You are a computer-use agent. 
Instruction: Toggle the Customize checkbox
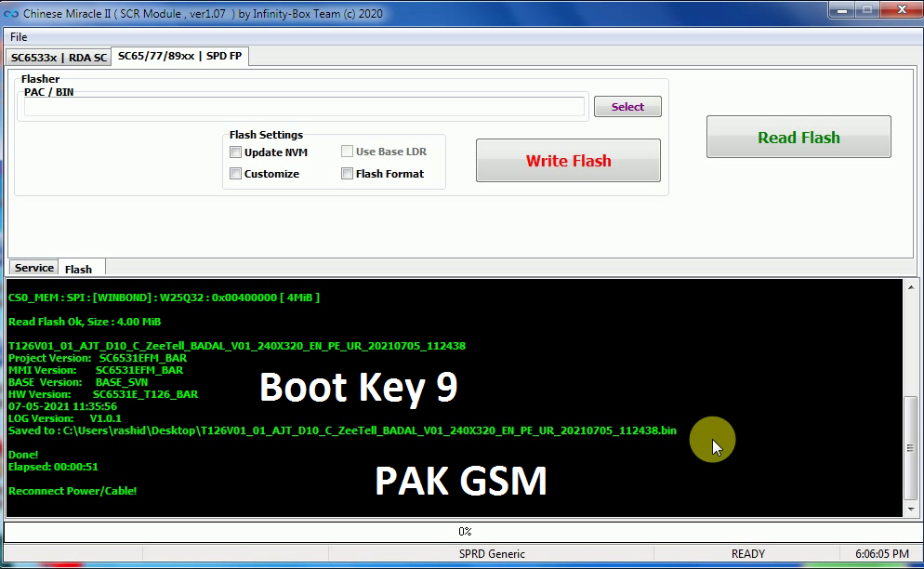click(236, 173)
